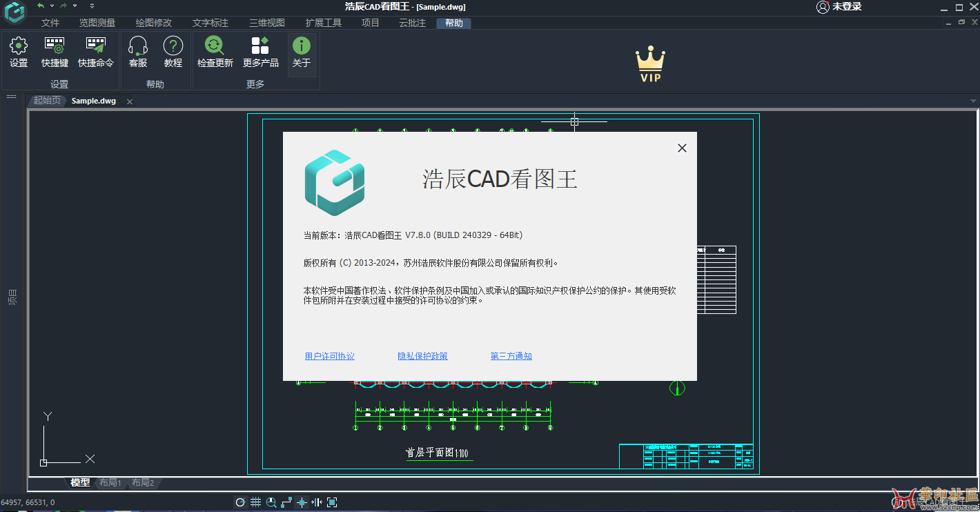Switch to 文字标注 ribbon tab
This screenshot has height=512, width=980.
pos(210,23)
